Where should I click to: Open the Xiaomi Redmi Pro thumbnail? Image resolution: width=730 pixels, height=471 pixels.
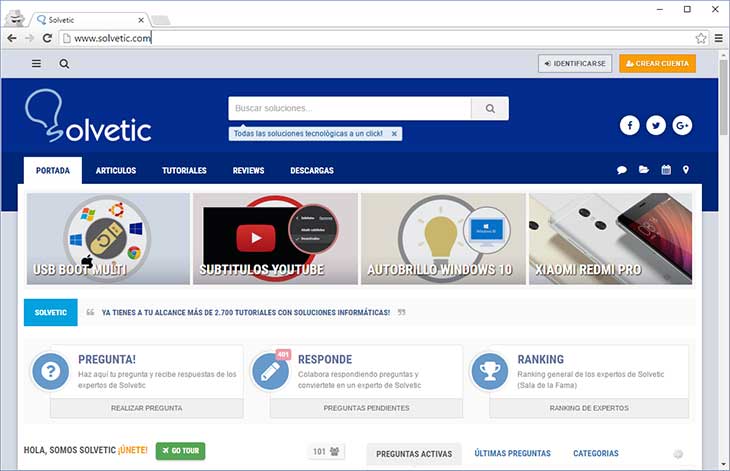tap(610, 239)
